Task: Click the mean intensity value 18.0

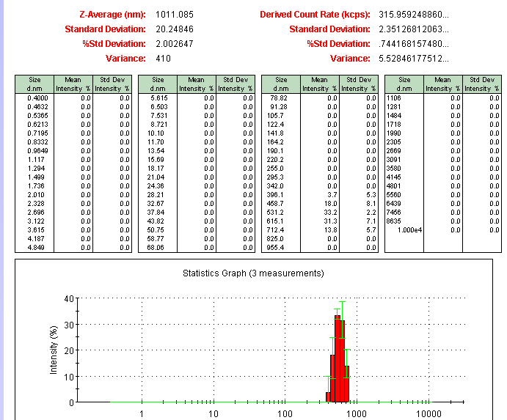Action: (330, 204)
